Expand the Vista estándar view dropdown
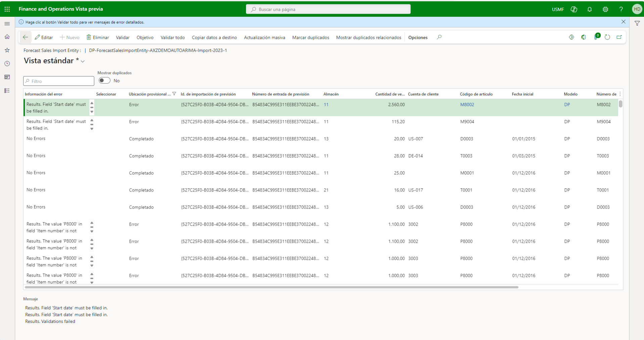 click(x=83, y=61)
